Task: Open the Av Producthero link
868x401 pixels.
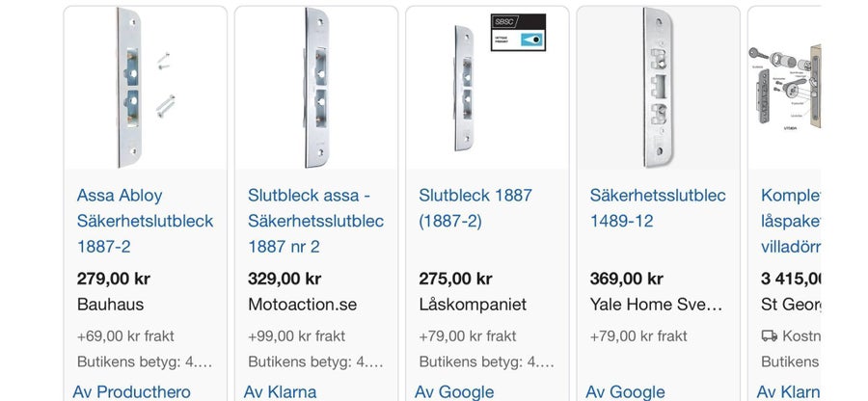Action: tap(132, 392)
